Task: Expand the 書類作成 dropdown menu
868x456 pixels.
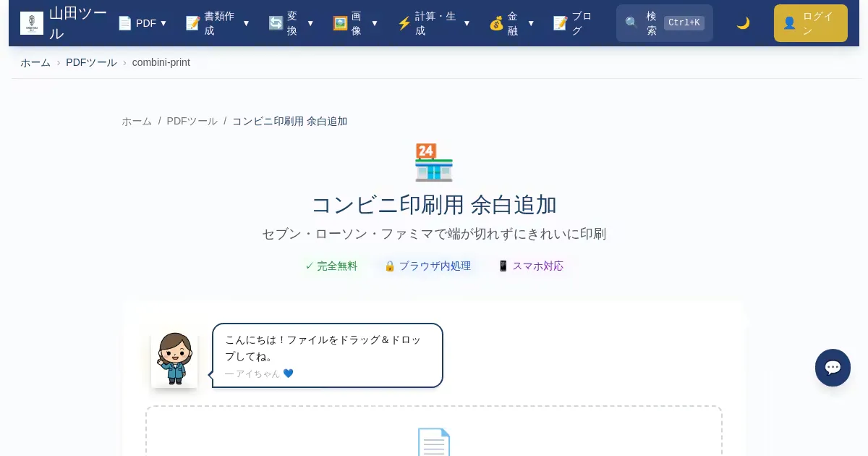Action: (x=218, y=23)
